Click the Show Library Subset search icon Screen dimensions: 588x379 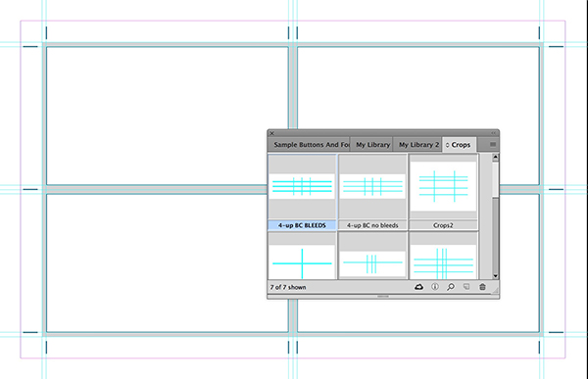click(x=451, y=287)
